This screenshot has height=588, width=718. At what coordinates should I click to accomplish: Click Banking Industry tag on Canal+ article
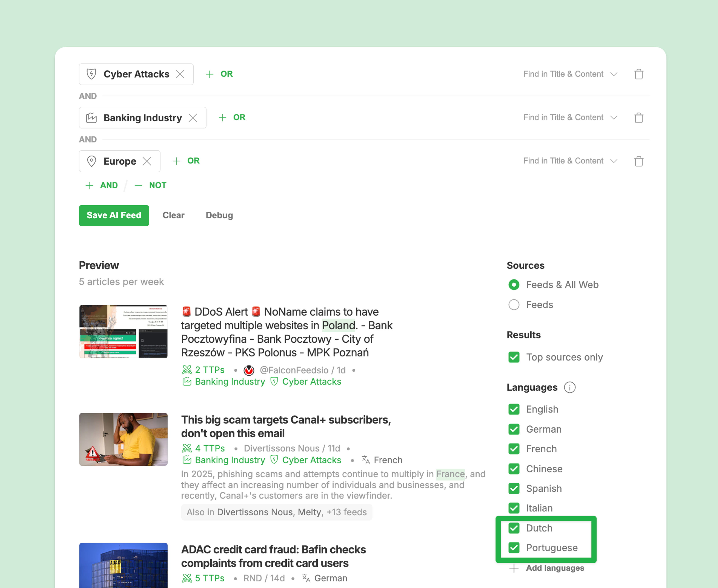pos(223,460)
